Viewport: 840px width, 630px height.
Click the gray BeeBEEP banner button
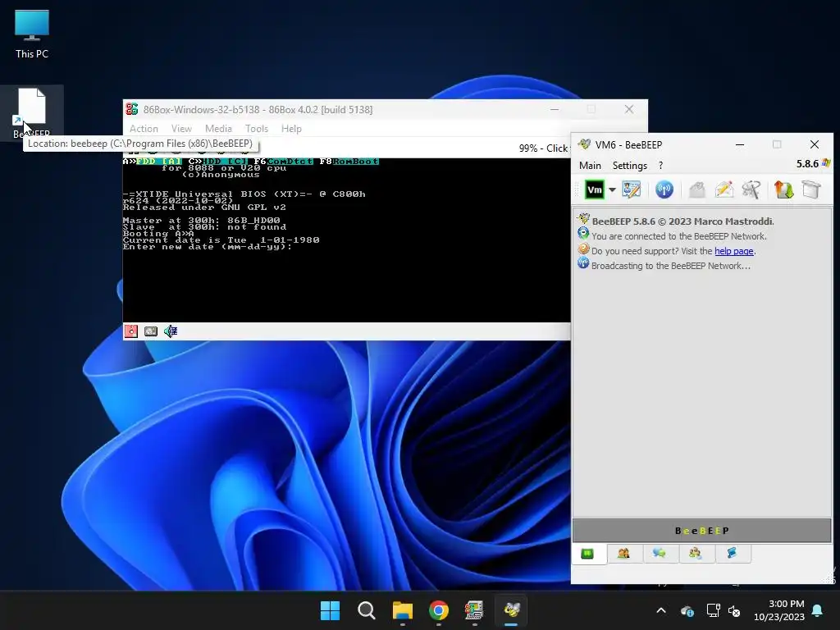(702, 531)
